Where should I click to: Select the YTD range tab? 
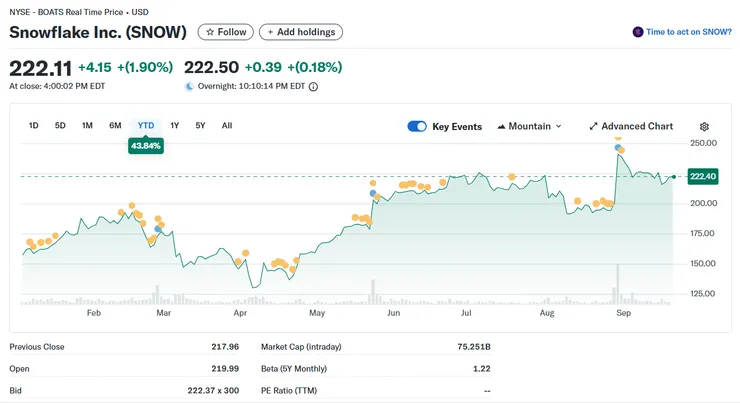(x=146, y=126)
